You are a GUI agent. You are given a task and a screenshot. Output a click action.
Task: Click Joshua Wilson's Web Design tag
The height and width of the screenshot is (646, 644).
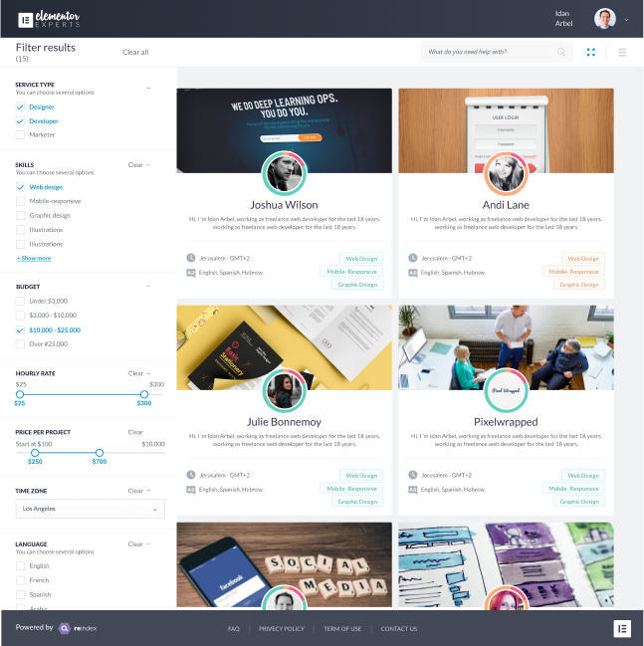point(361,259)
